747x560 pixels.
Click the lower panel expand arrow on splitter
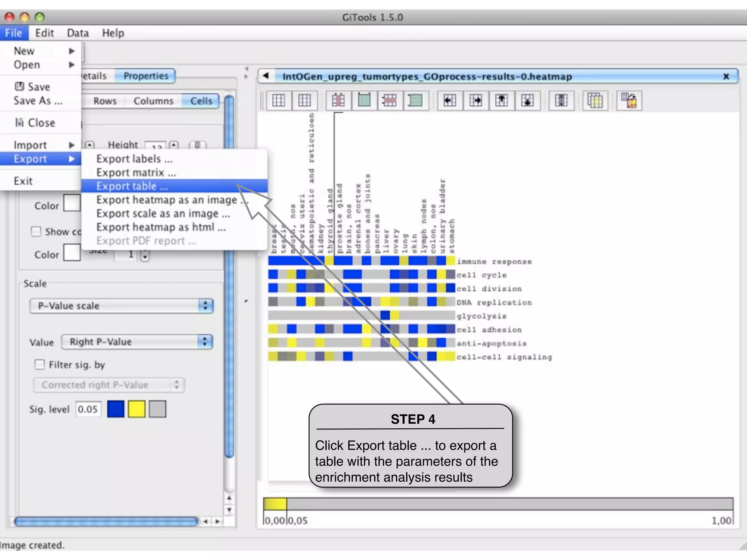246,77
